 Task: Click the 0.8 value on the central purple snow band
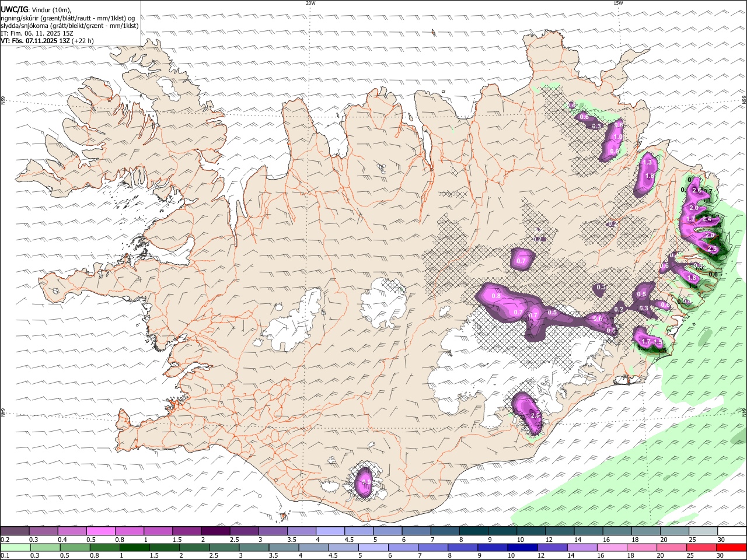497,296
